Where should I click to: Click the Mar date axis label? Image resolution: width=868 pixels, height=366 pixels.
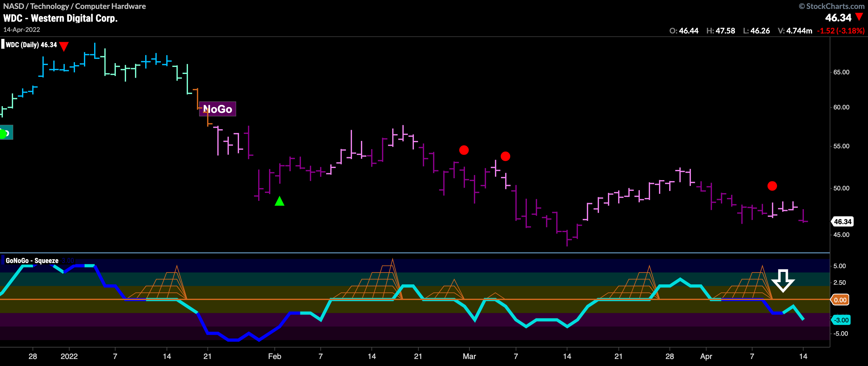469,356
